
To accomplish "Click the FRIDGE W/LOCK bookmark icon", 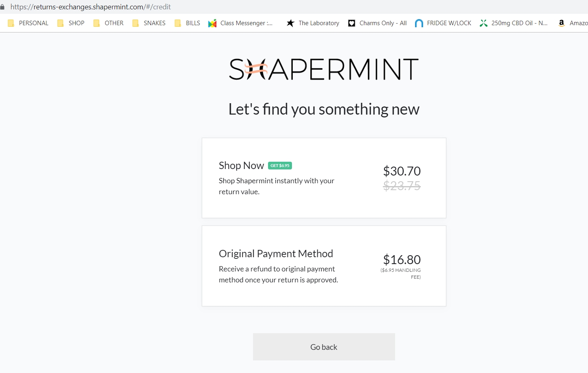I will coord(419,23).
